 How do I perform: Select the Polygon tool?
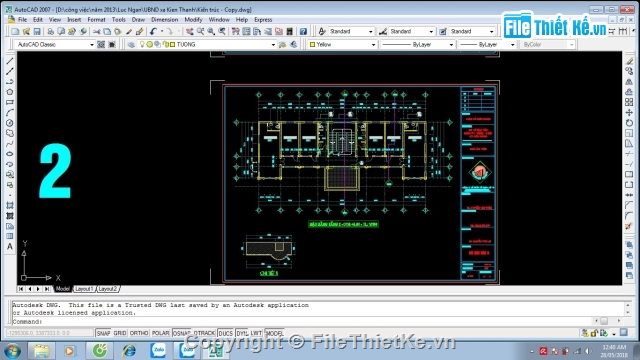10,92
